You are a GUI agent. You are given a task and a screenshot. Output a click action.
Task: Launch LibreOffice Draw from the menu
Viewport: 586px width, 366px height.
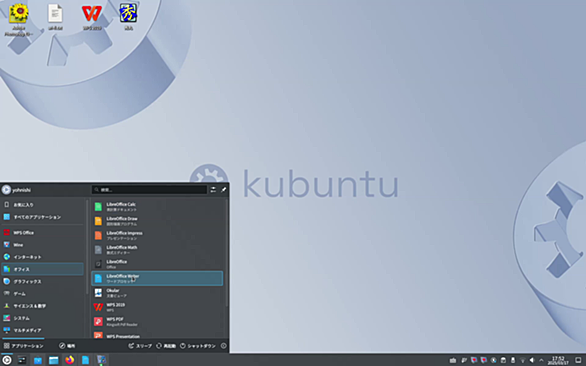[157, 221]
